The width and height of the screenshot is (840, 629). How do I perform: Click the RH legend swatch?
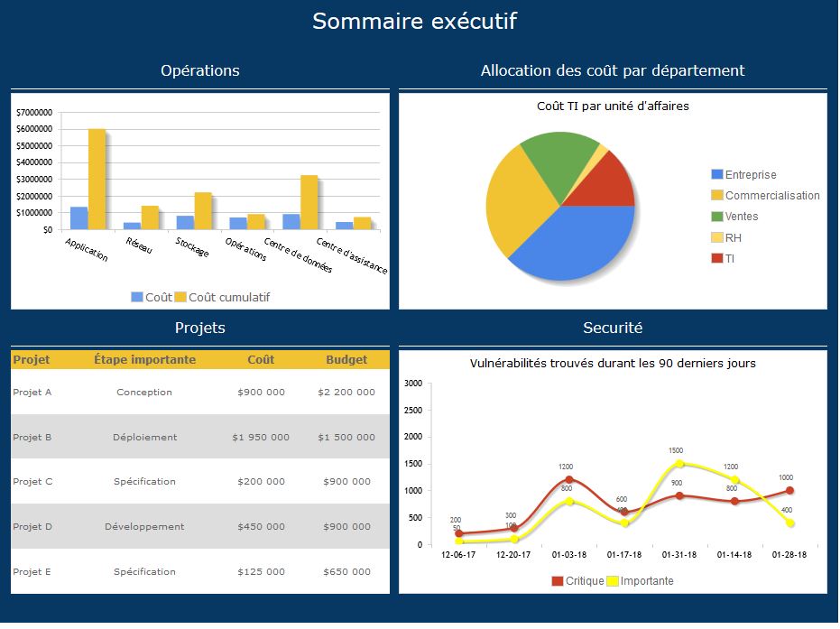(716, 237)
